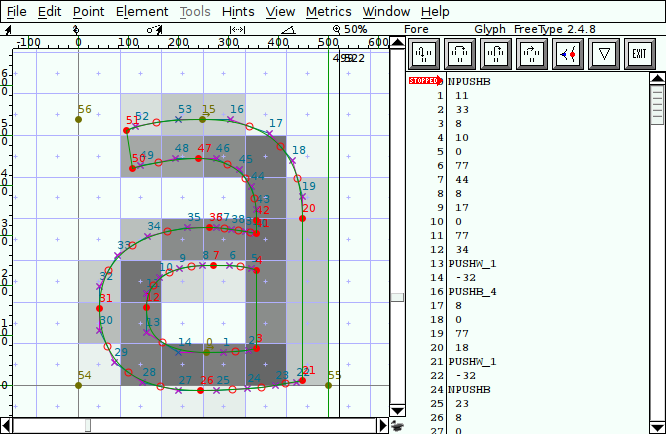666x434 pixels.
Task: Click the Step Into debugger icon
Action: [423, 53]
